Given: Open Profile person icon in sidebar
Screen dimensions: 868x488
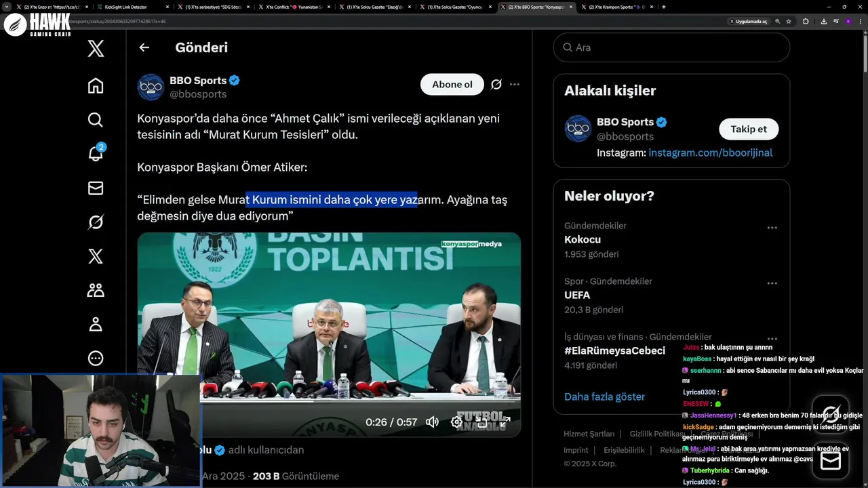Looking at the screenshot, I should click(96, 324).
